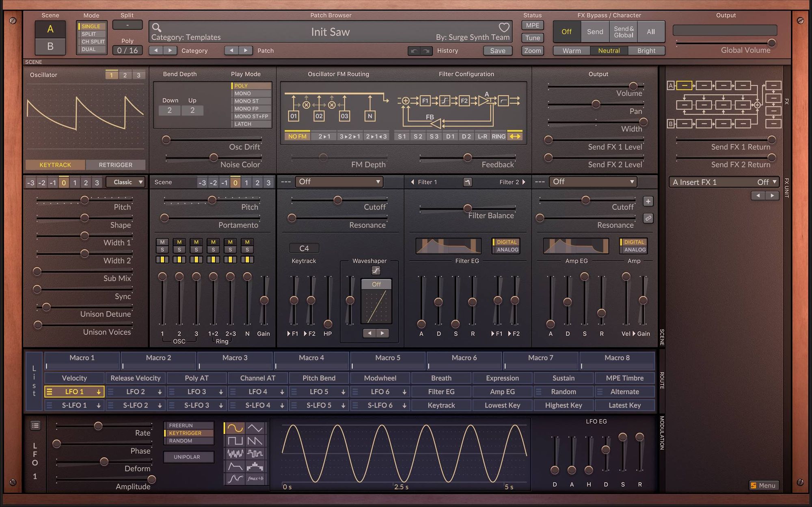Select the noise LFO waveform shape
This screenshot has height=507, width=812.
(235, 453)
